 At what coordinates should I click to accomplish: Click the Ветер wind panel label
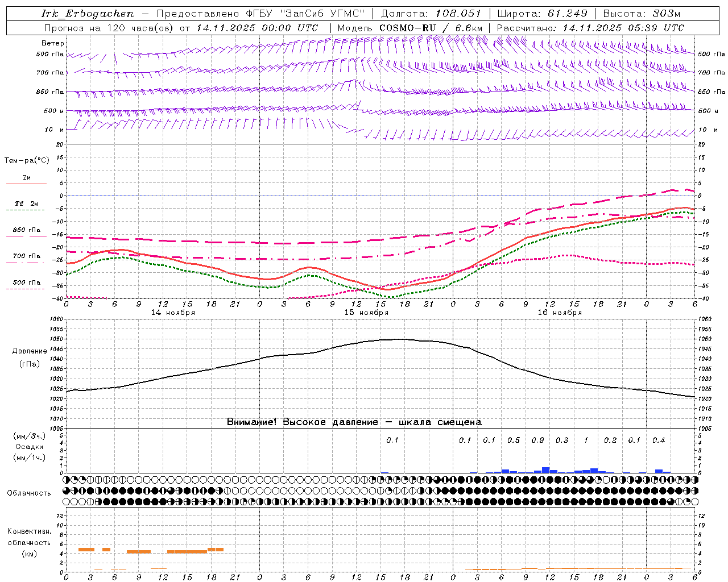[x=52, y=43]
